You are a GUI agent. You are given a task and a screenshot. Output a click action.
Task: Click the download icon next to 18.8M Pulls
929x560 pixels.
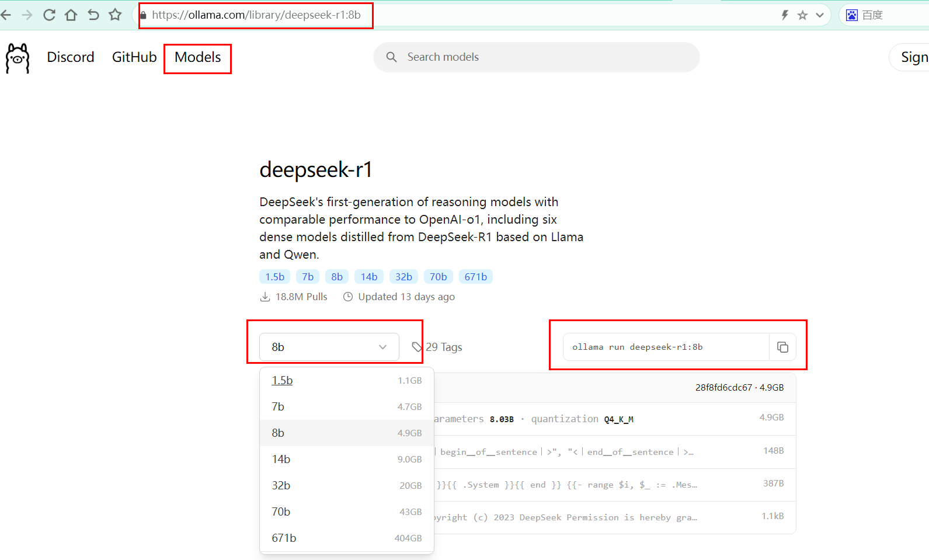tap(265, 297)
